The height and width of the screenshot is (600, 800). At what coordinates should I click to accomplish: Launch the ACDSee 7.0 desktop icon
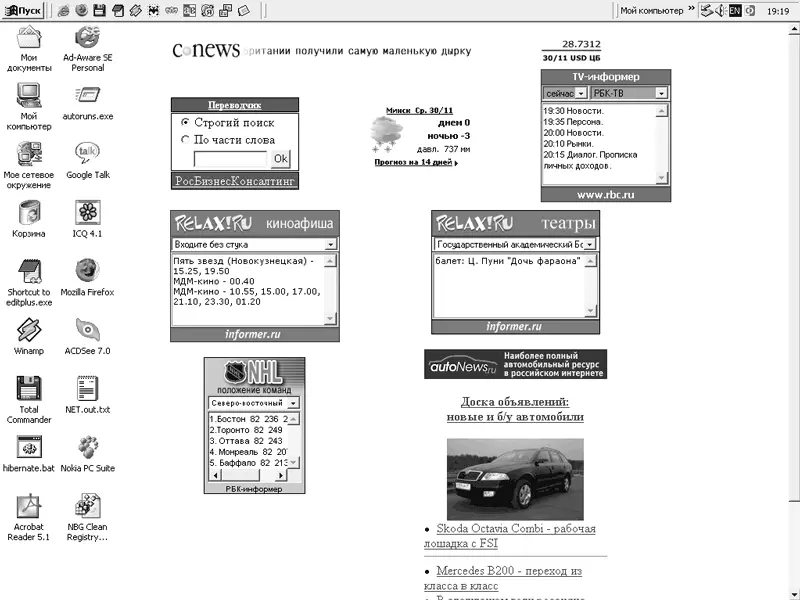[87, 330]
